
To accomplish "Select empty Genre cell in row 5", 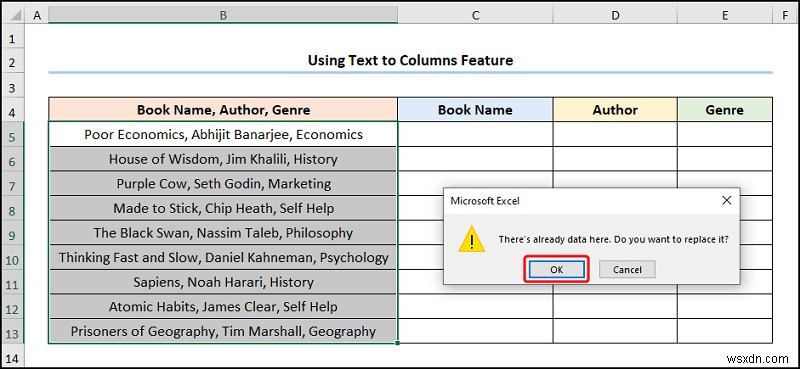I will pyautogui.click(x=725, y=134).
